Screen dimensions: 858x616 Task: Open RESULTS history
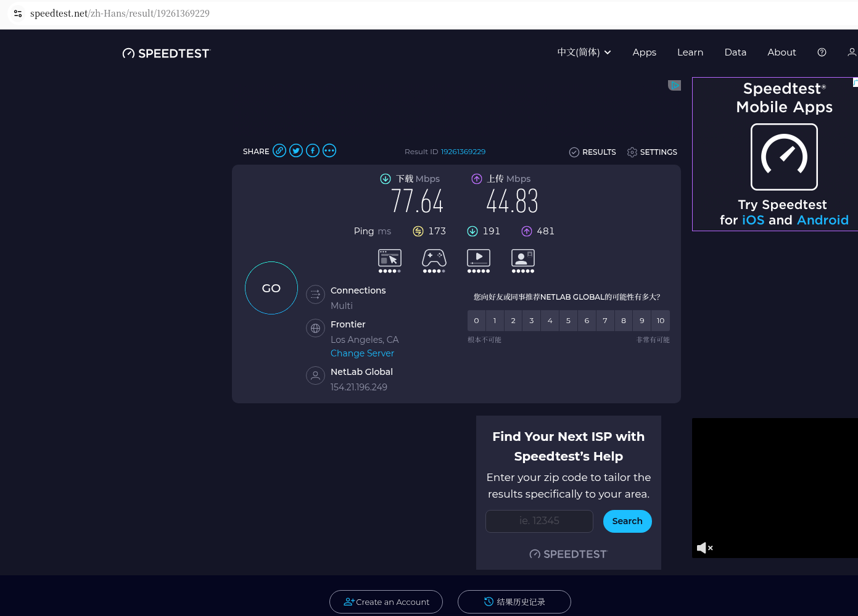[x=592, y=152]
